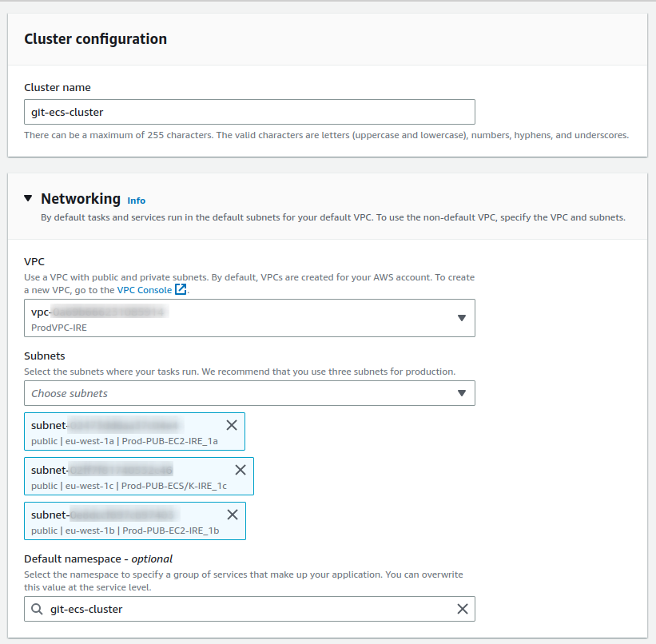Screen dimensions: 656x644
Task: Collapse the Networking section triangle
Action: pyautogui.click(x=29, y=198)
